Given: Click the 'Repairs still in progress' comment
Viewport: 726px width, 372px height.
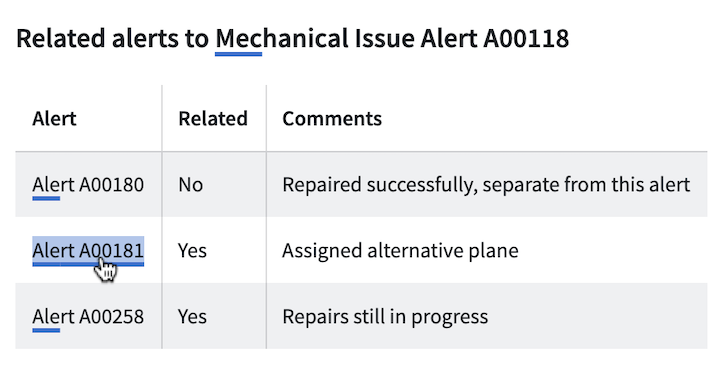Looking at the screenshot, I should click(x=385, y=317).
